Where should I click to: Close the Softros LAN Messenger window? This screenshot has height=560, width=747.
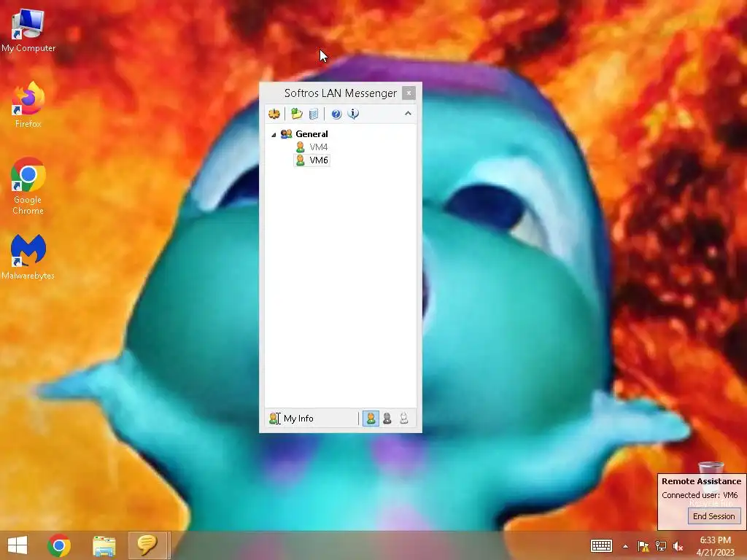409,93
